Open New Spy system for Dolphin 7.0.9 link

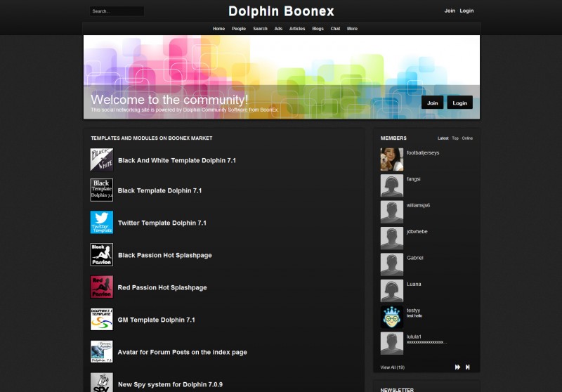170,384
